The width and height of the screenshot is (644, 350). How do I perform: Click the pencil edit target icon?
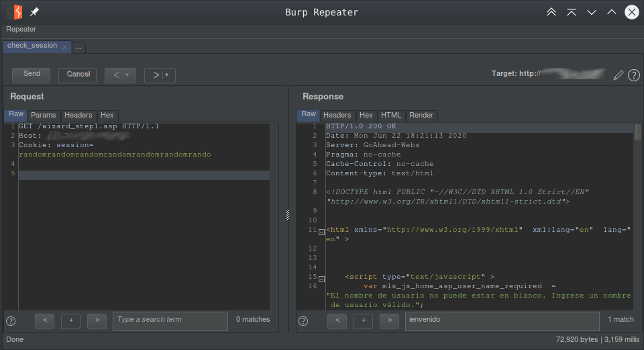point(619,75)
